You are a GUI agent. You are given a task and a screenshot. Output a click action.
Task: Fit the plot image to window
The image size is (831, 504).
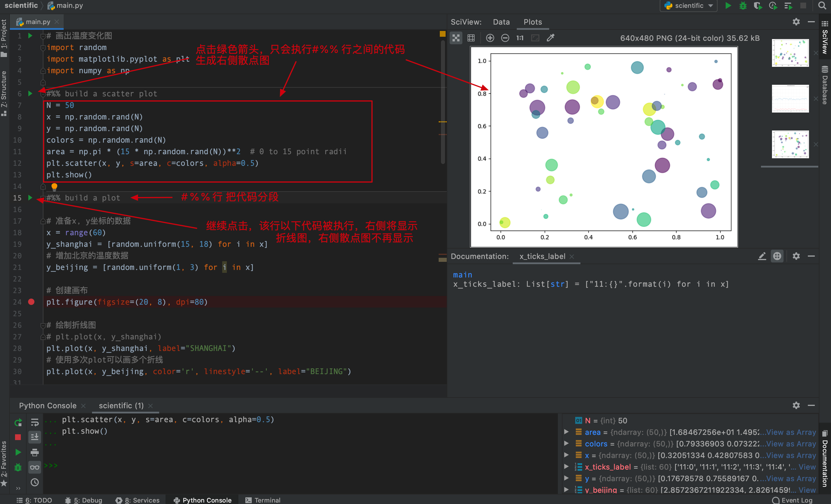pyautogui.click(x=535, y=38)
